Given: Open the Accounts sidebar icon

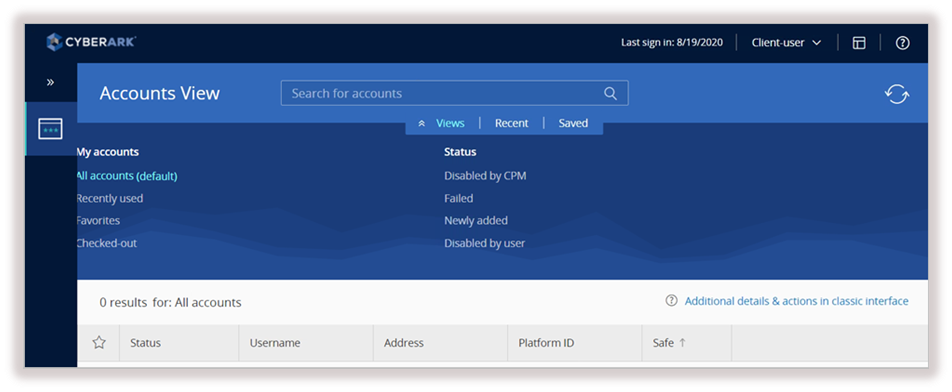Looking at the screenshot, I should (x=50, y=129).
